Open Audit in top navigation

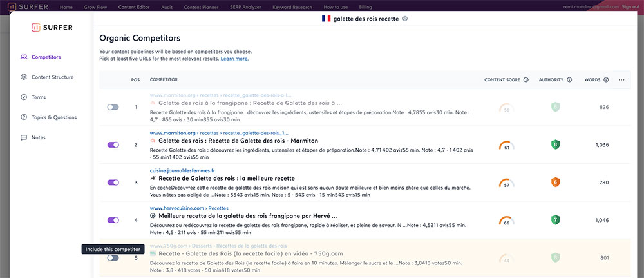[x=167, y=7]
